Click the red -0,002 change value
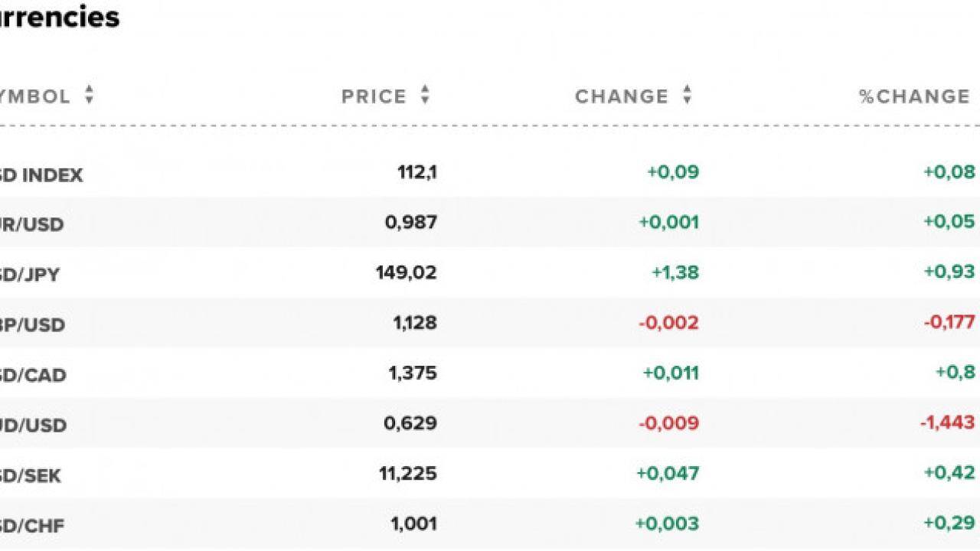This screenshot has height=551, width=980. [x=668, y=323]
